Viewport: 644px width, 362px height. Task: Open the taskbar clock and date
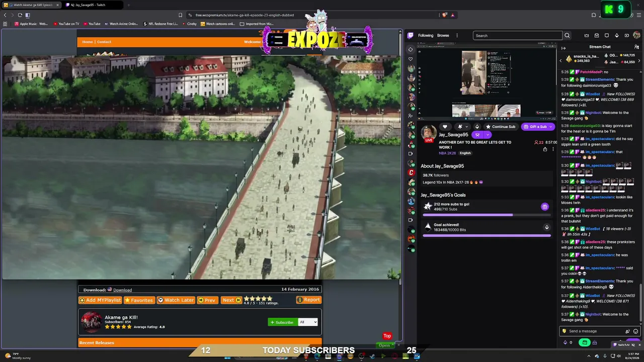[631, 356]
